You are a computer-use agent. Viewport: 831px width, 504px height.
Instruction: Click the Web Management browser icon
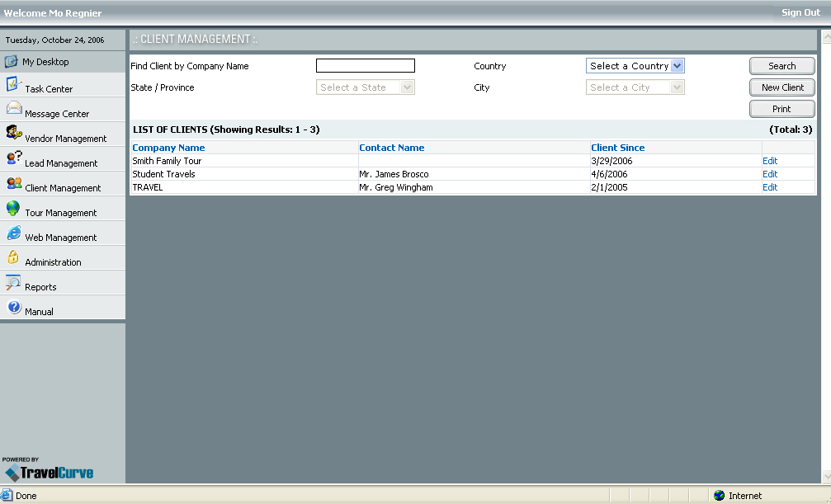point(14,233)
